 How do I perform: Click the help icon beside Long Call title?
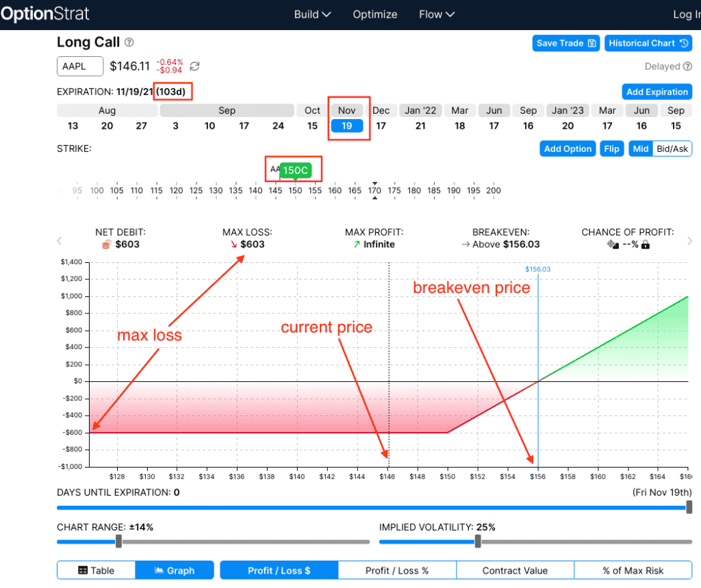129,42
